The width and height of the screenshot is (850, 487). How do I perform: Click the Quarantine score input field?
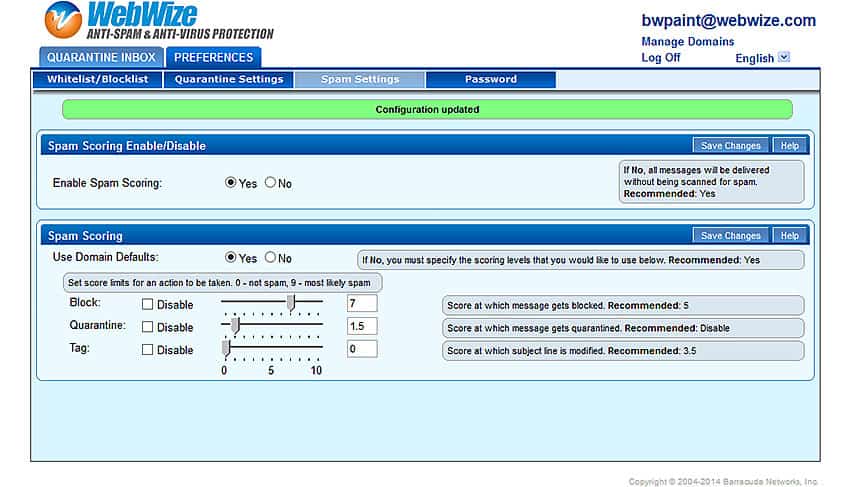pos(362,326)
